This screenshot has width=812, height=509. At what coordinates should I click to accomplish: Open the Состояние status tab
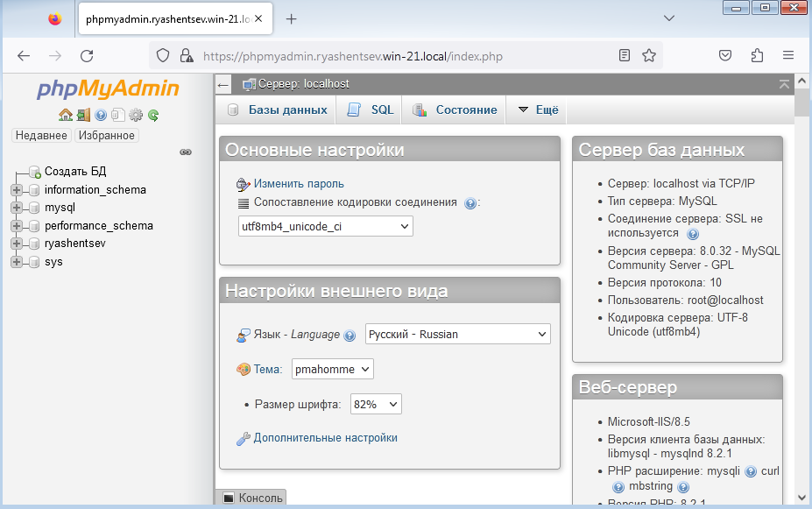(x=455, y=110)
